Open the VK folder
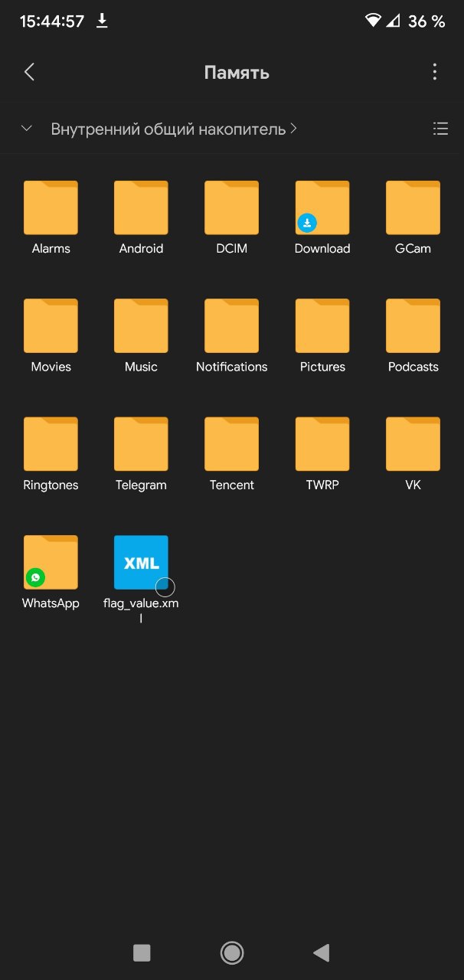This screenshot has height=980, width=464. pyautogui.click(x=413, y=444)
